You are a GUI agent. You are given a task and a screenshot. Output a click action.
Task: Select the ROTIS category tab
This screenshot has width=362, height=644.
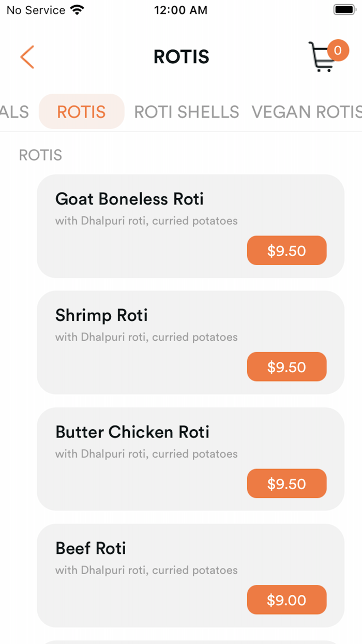click(x=81, y=112)
